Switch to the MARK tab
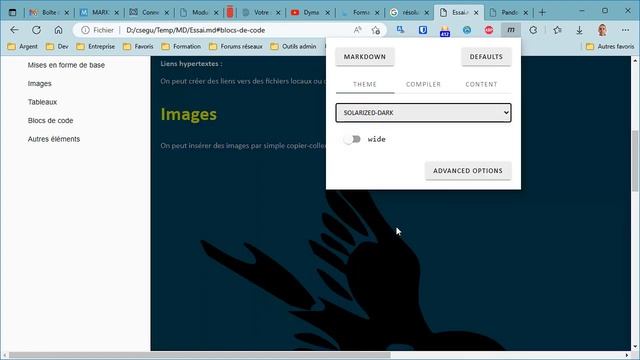640x360 pixels. coord(99,13)
